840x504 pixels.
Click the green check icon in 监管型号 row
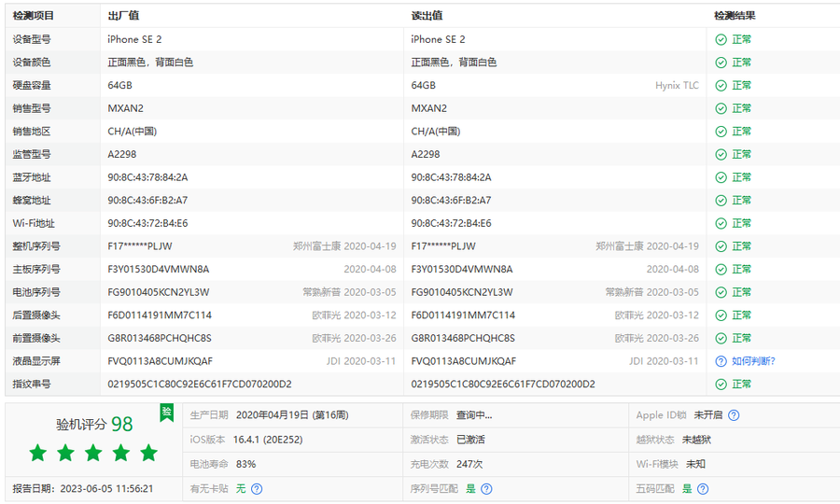tap(721, 155)
